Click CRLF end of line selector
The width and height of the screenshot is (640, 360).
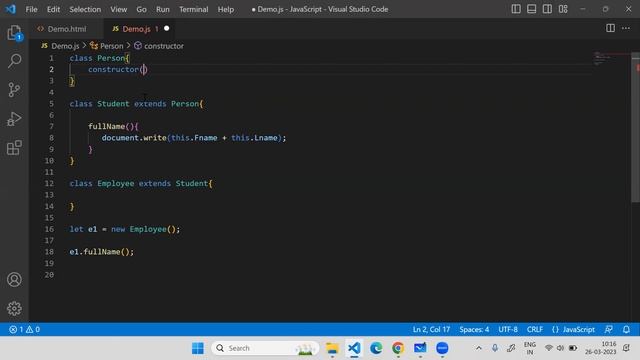(x=535, y=329)
